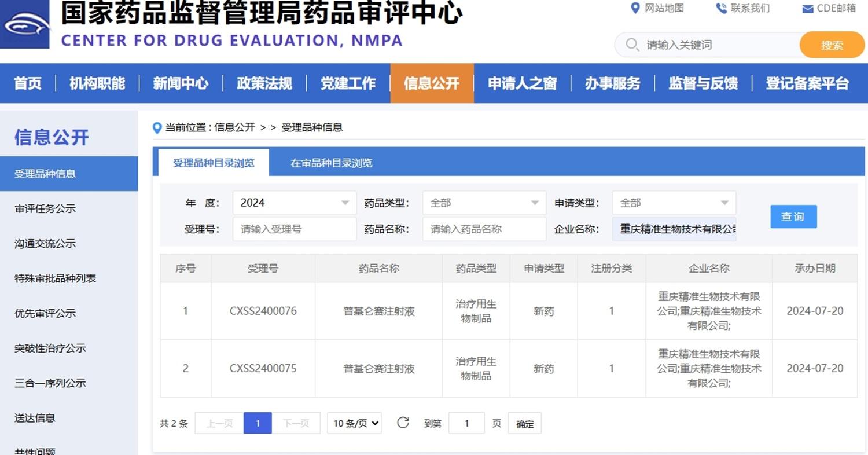Click the 药品名称 input field
Viewport: 868px width, 455px height.
484,229
